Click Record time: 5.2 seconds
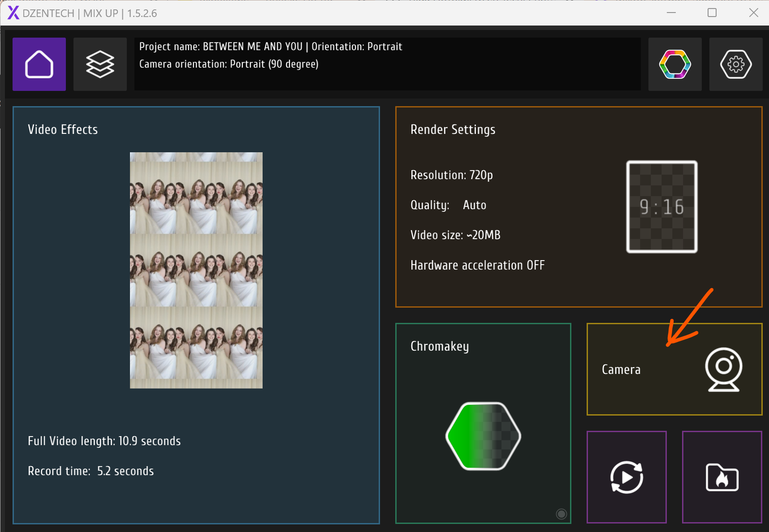 click(91, 471)
